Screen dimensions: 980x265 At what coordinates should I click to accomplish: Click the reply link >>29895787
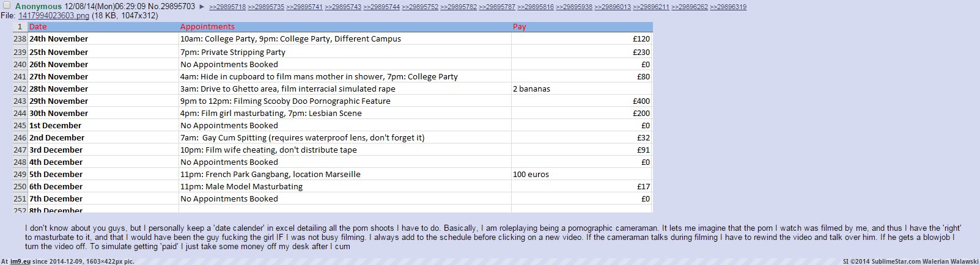(x=497, y=7)
